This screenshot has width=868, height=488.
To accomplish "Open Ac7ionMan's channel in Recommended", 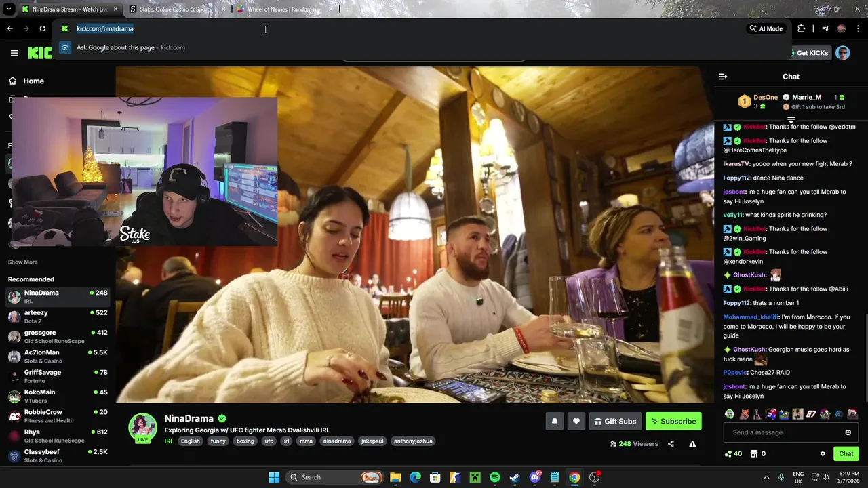I will tap(58, 357).
